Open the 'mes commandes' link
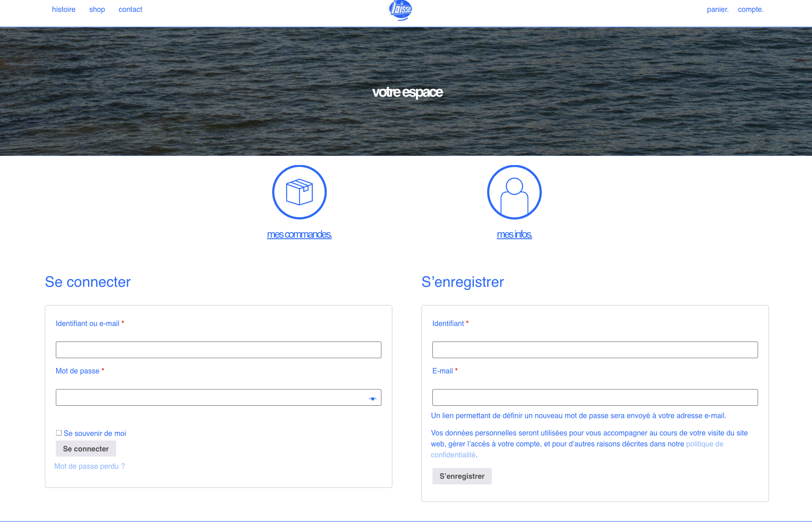This screenshot has height=528, width=812. point(299,234)
